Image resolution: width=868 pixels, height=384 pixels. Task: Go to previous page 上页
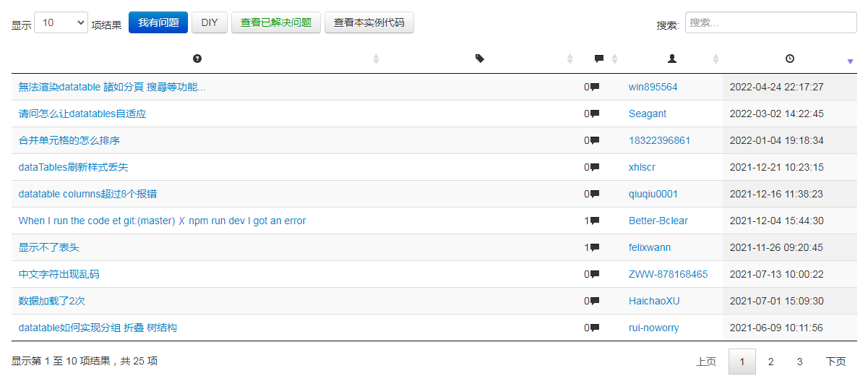[x=706, y=362]
